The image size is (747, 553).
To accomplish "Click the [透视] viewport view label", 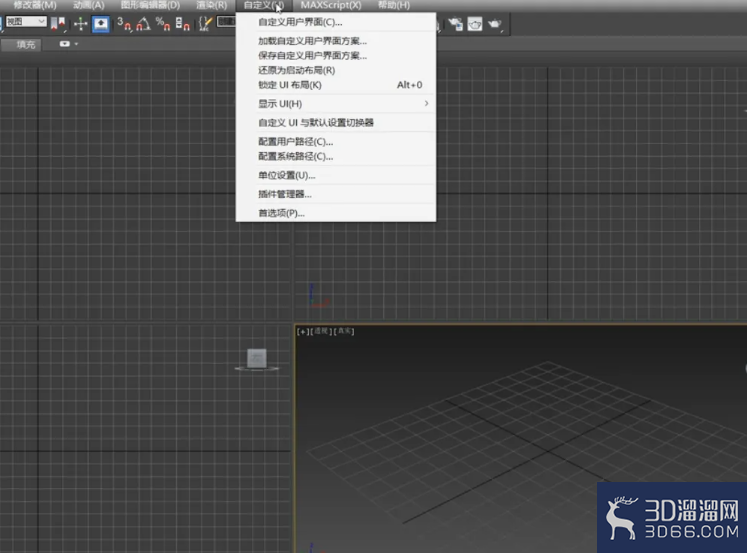I will (321, 332).
